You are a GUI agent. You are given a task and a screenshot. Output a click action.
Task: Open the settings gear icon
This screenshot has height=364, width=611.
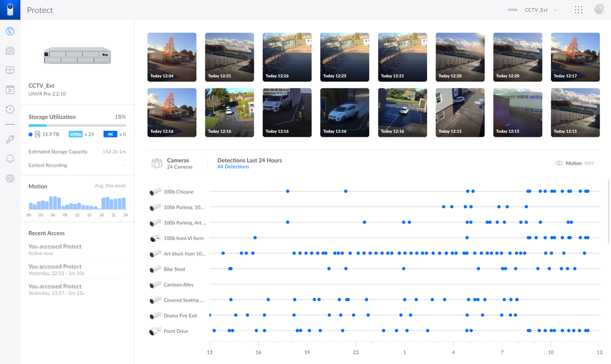[10, 178]
